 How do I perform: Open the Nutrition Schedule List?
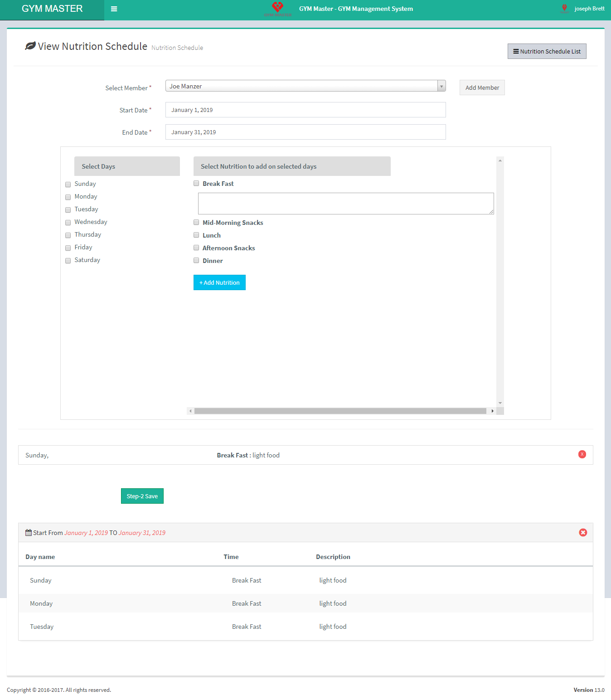point(547,51)
